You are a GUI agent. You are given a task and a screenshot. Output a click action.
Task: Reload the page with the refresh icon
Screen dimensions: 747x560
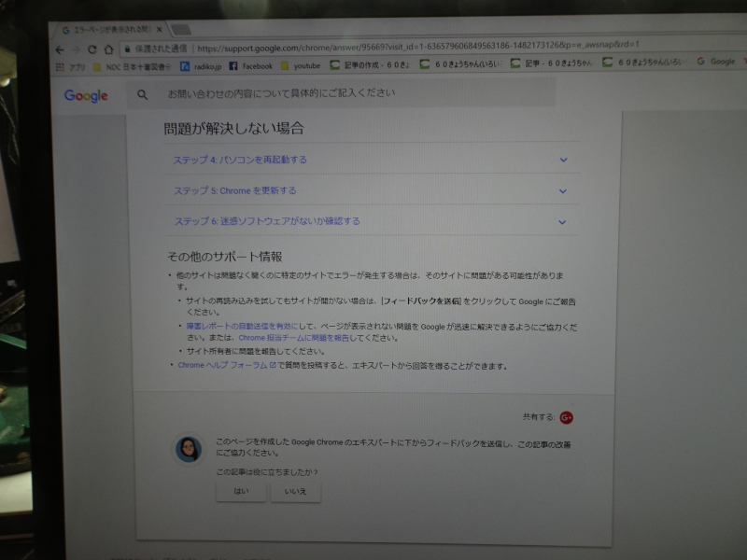(x=92, y=49)
